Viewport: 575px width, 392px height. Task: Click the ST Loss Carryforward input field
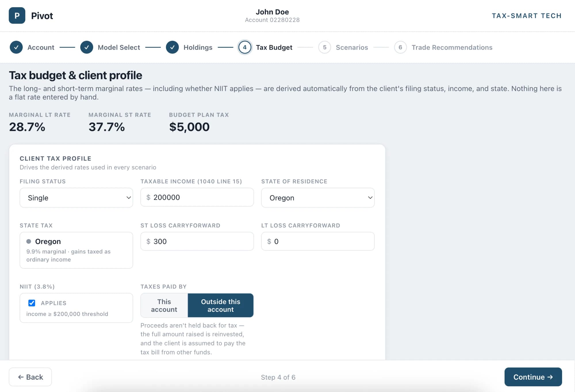click(x=197, y=241)
